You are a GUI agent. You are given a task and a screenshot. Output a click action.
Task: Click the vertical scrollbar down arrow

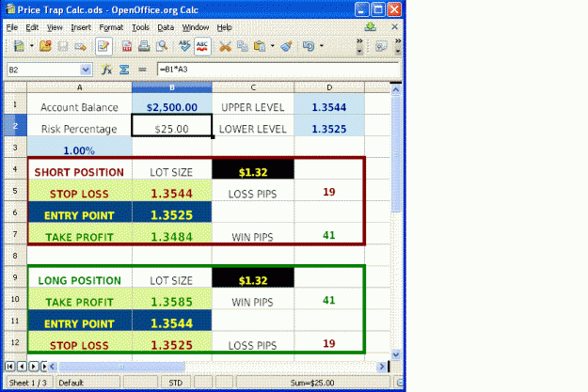pos(396,354)
